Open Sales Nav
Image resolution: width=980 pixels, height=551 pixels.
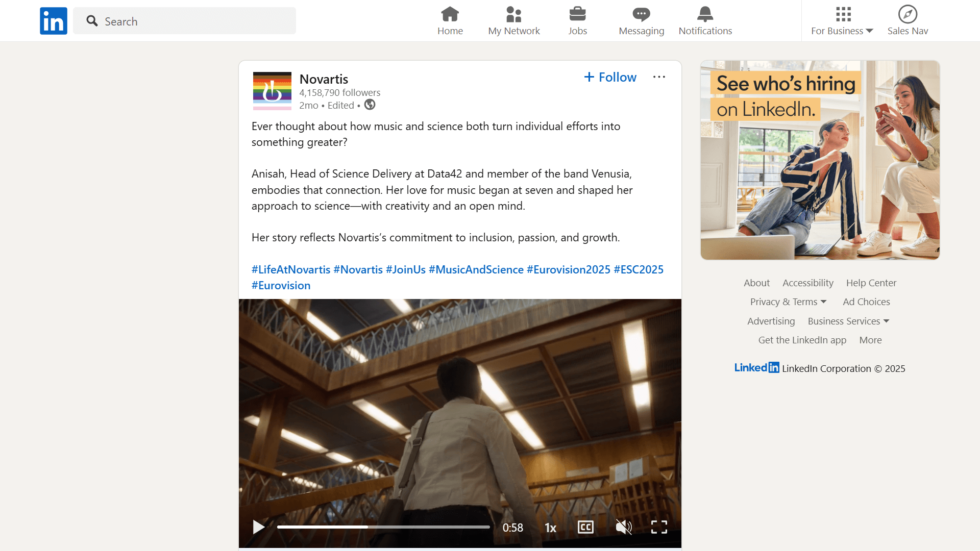[x=908, y=20]
